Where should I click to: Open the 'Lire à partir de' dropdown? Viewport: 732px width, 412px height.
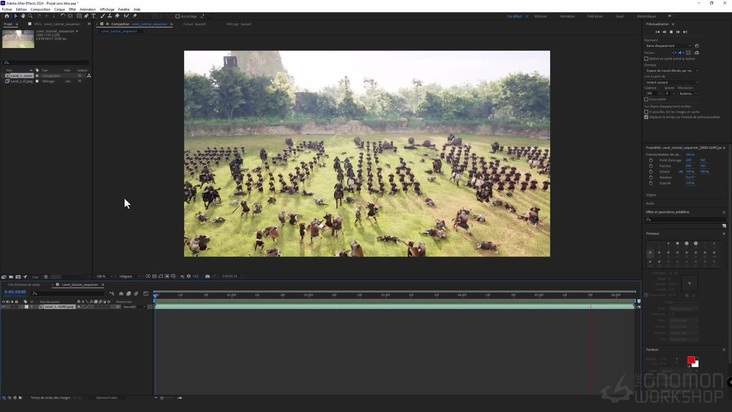pyautogui.click(x=672, y=82)
